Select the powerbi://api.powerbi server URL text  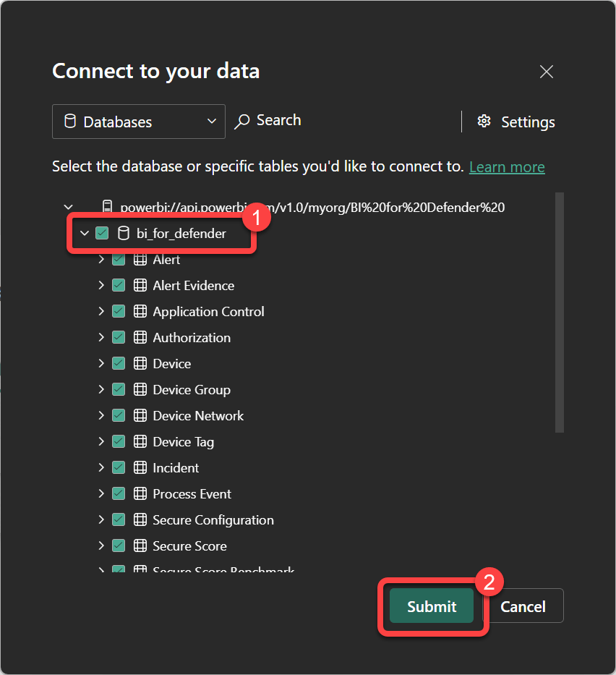(x=312, y=208)
